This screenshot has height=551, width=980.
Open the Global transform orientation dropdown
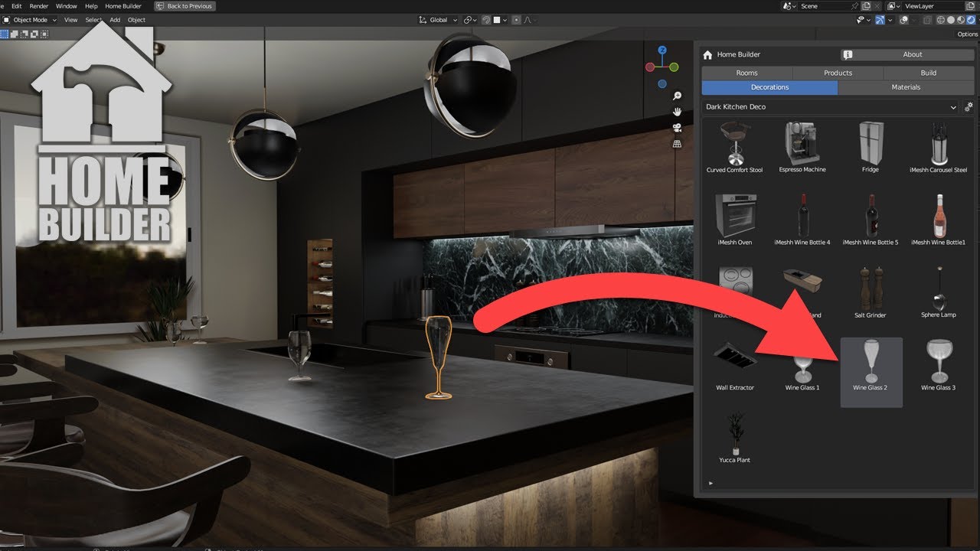point(438,20)
